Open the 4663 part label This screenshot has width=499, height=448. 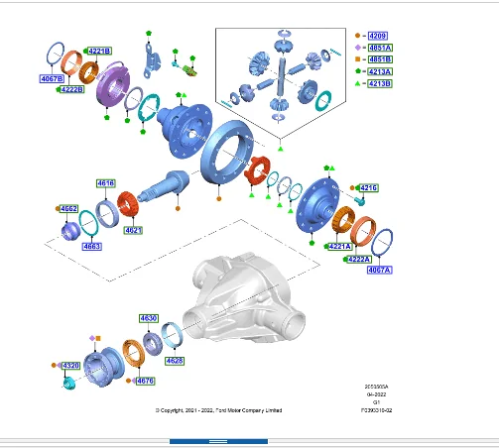[x=91, y=247]
